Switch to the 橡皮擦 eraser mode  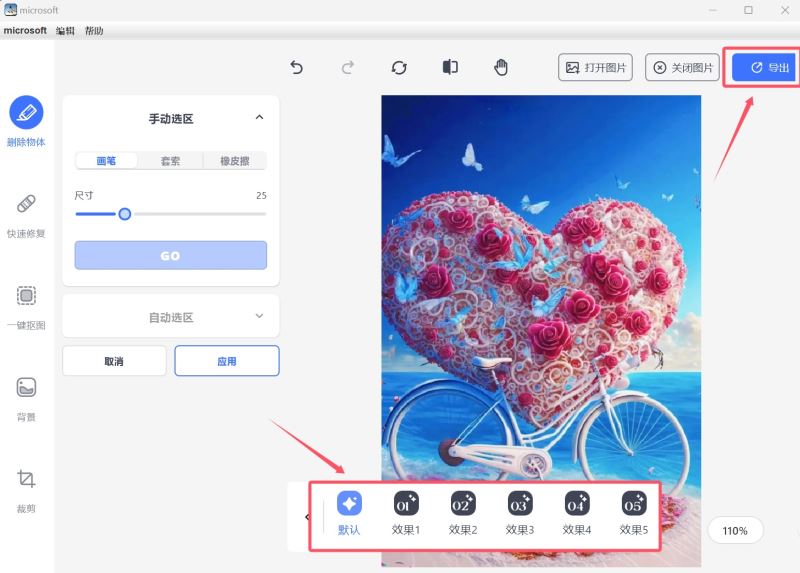pyautogui.click(x=235, y=161)
